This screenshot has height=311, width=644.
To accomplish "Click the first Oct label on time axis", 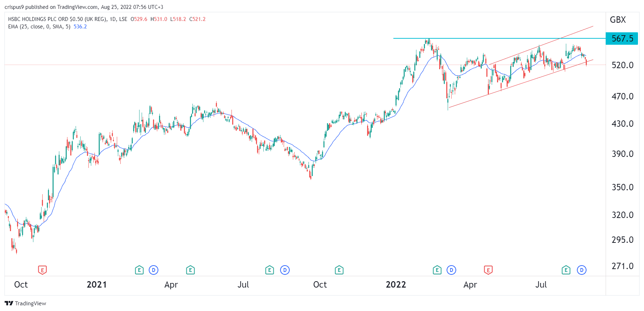I will [21, 285].
